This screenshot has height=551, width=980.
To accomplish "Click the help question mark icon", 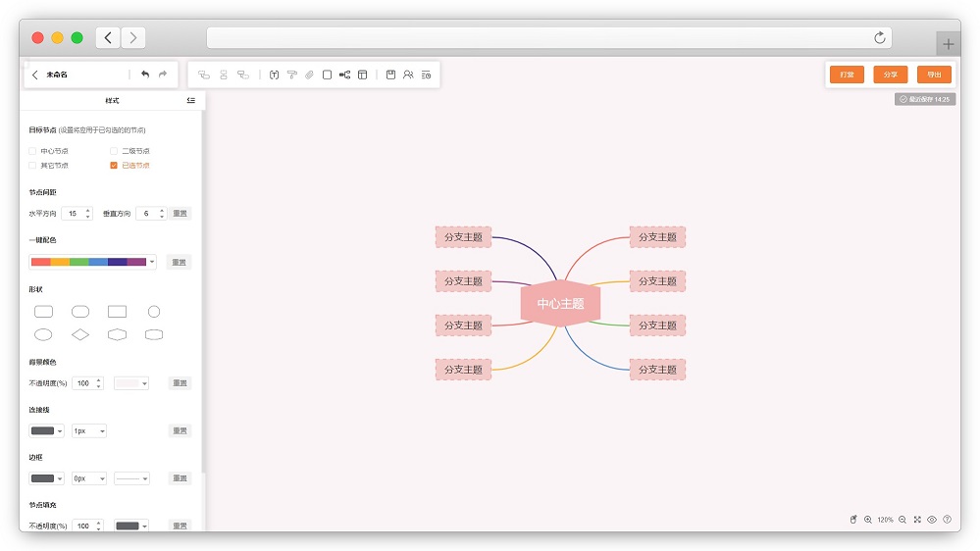I will tap(947, 520).
